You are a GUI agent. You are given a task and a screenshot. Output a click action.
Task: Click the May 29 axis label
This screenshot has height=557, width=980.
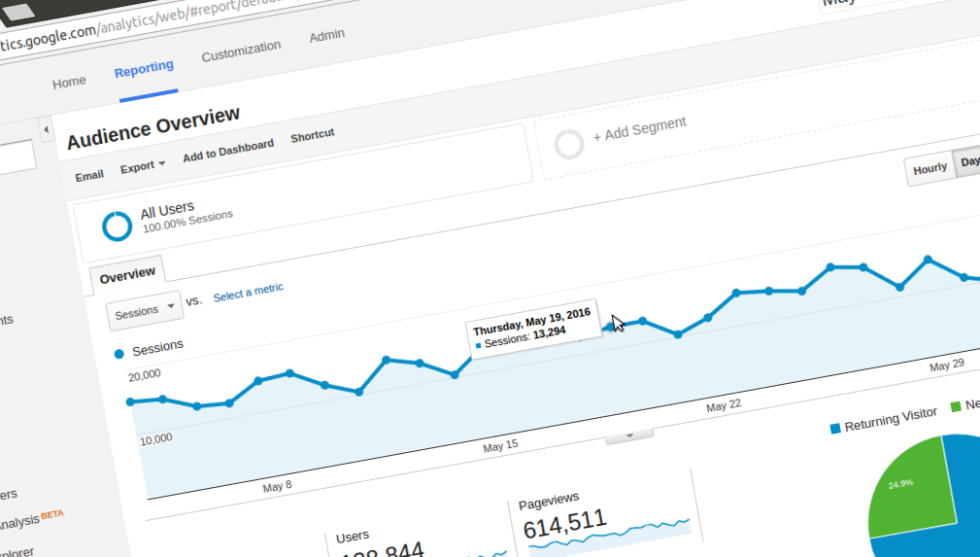click(x=946, y=366)
